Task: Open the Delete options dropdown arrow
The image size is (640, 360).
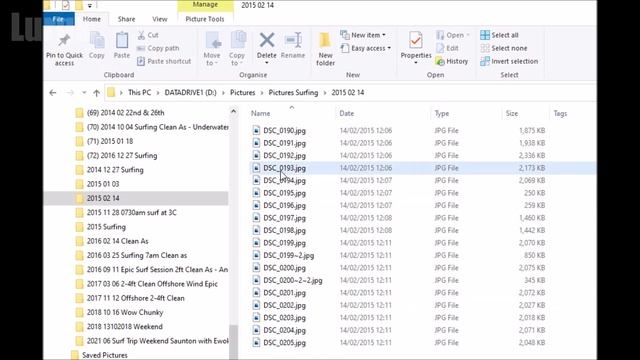Action: 267,63
